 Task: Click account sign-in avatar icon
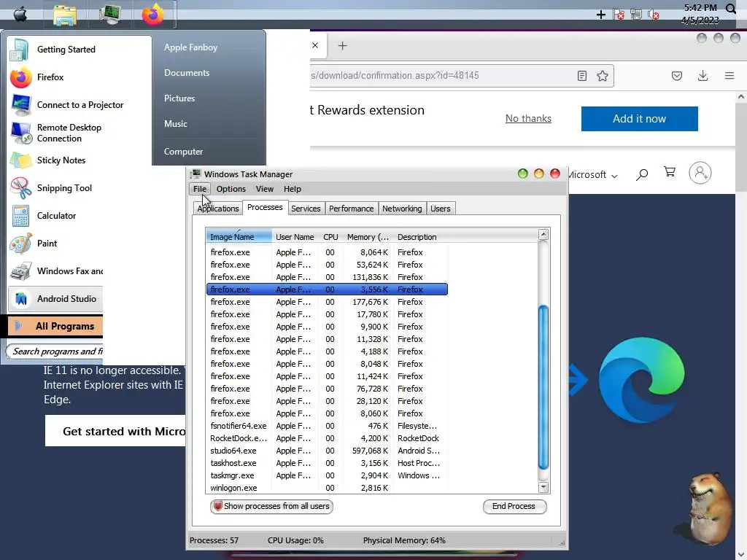[x=700, y=173]
